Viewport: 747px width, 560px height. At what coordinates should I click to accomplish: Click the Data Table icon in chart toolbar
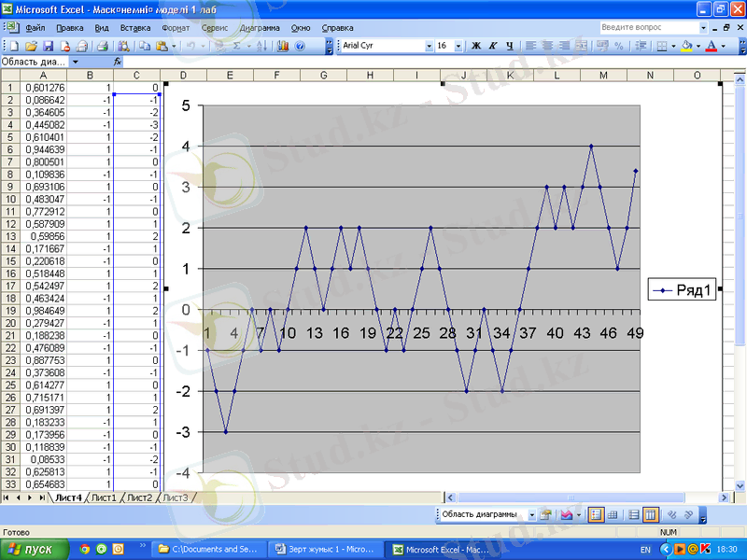pos(613,514)
